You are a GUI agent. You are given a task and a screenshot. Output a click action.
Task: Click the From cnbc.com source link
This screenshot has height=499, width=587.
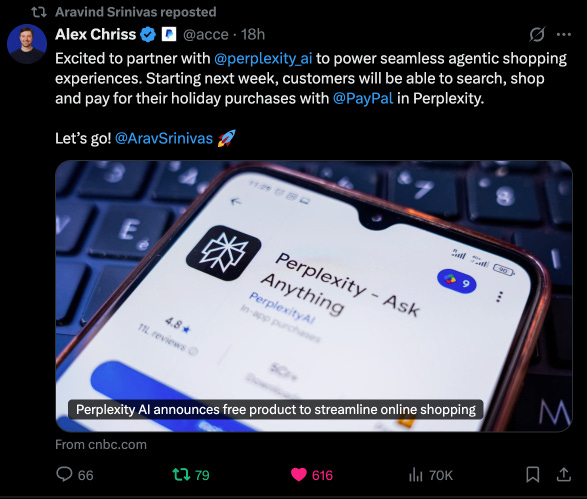tap(101, 444)
